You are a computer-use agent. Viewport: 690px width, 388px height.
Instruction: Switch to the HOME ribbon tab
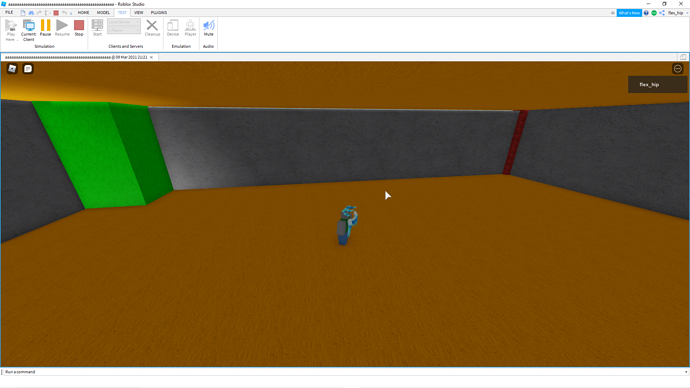point(83,13)
